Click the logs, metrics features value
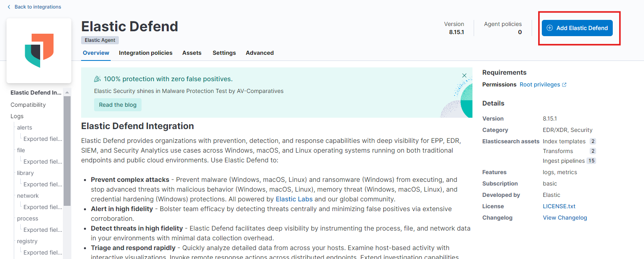Viewport: 644px width, 259px height. 560,172
